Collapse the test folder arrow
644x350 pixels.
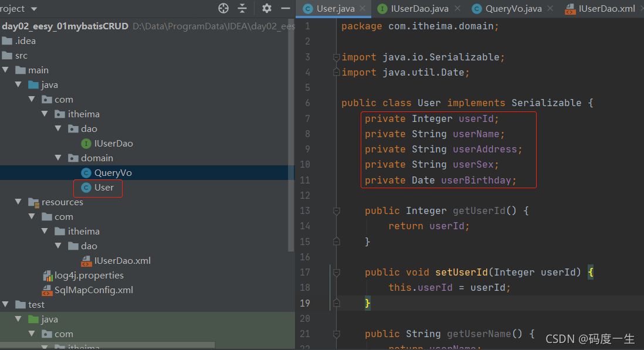pyautogui.click(x=6, y=304)
